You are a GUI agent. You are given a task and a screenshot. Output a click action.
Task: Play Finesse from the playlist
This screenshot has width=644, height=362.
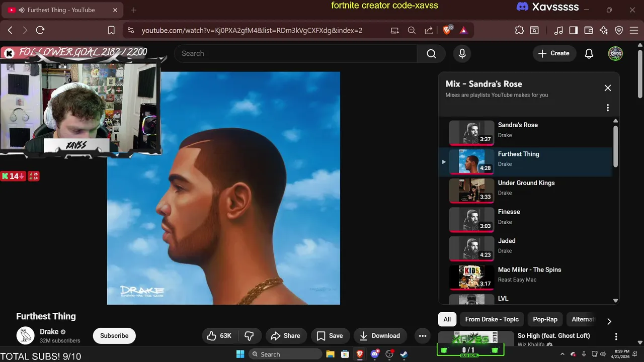point(526,219)
